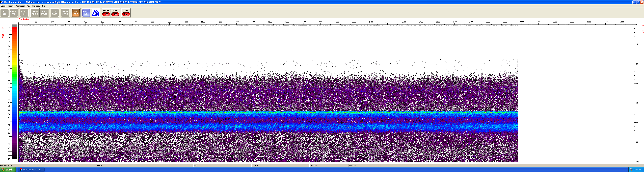Click the PAUSE PINGS toolbar button
This screenshot has height=172, width=644.
tap(44, 13)
